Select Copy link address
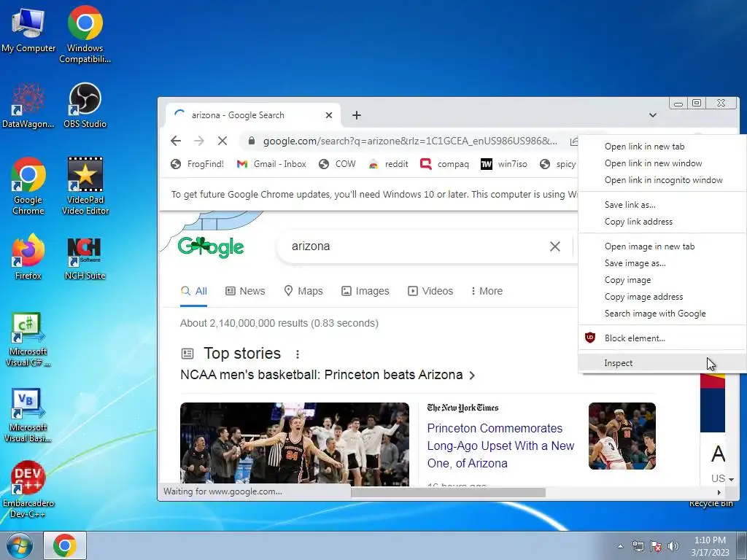The height and width of the screenshot is (560, 747). coord(662,222)
